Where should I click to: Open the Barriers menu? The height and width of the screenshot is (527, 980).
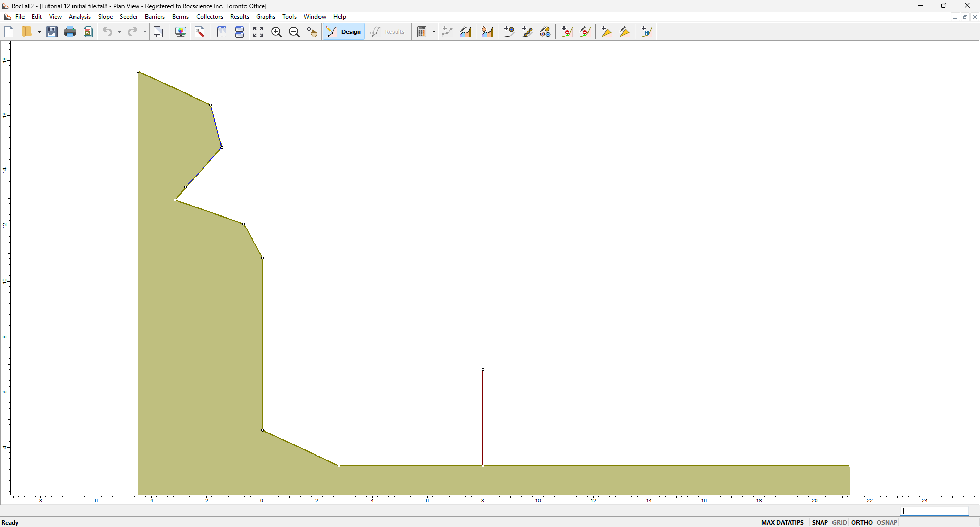(x=155, y=17)
